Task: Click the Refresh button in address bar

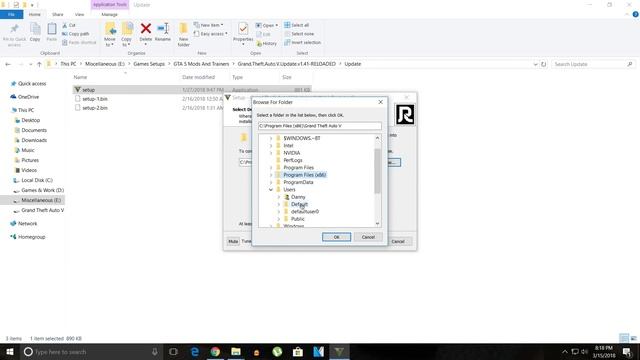Action: (543, 64)
